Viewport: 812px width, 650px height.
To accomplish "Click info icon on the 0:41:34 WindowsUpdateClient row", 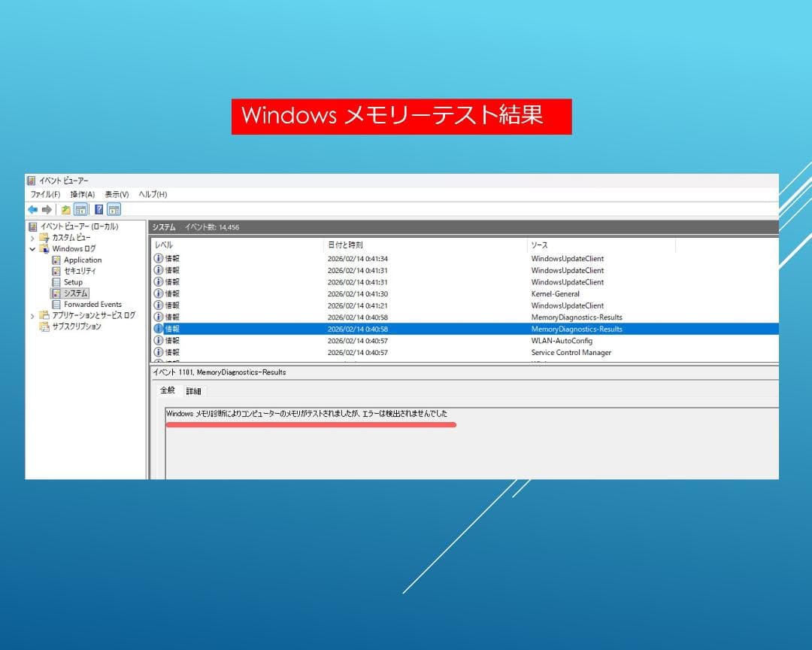I will [x=159, y=258].
